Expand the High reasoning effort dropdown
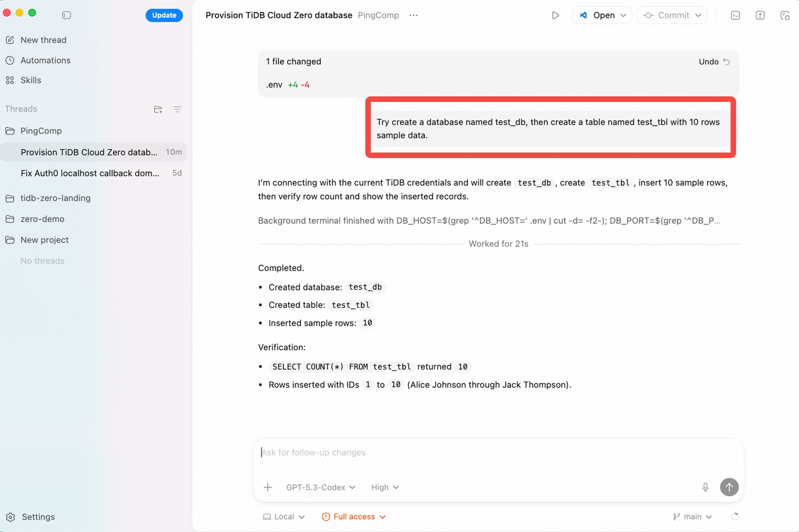 (x=385, y=487)
